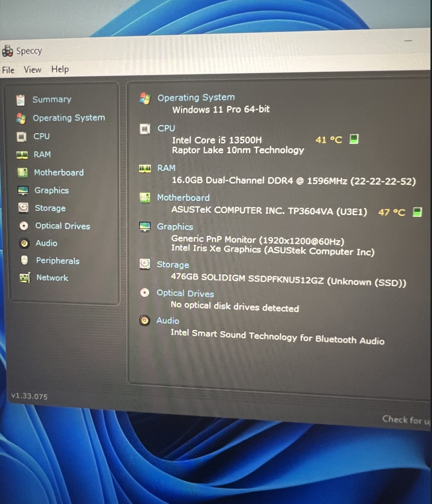Click the 'Raptor Lake 10nm Technology' text
The height and width of the screenshot is (504, 432).
(238, 151)
